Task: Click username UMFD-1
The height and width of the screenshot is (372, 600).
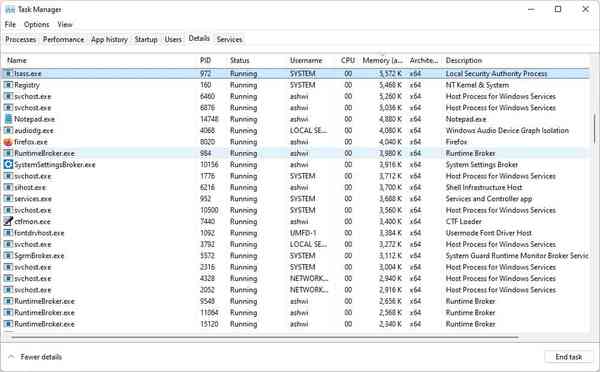Action: (303, 233)
